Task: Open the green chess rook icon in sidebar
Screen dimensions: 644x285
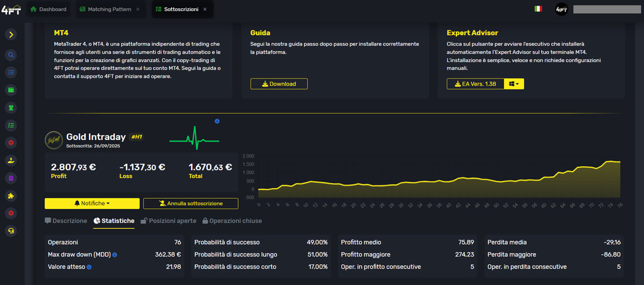Action: pyautogui.click(x=11, y=108)
